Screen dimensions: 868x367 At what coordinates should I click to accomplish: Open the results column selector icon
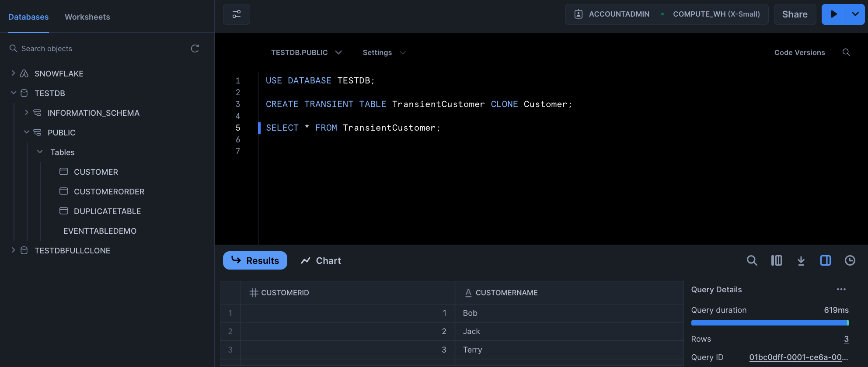[x=776, y=261]
